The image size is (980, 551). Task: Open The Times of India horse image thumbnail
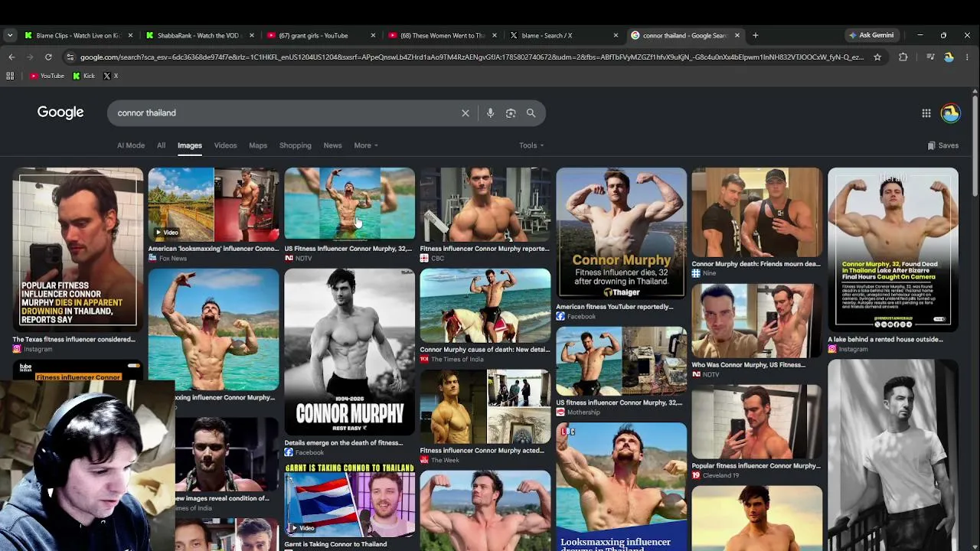[x=485, y=305]
